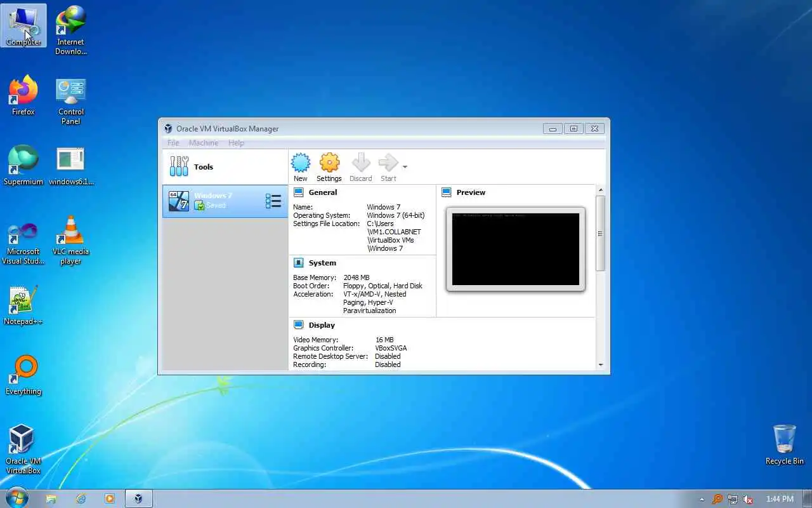Click the Remote Desktop Server Disabled value
Viewport: 812px width, 508px height.
tap(388, 356)
